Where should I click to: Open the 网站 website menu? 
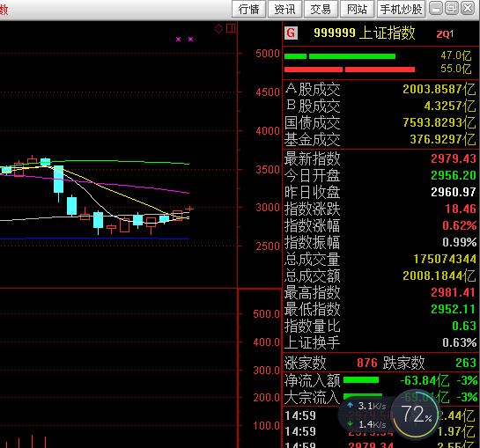tap(357, 9)
